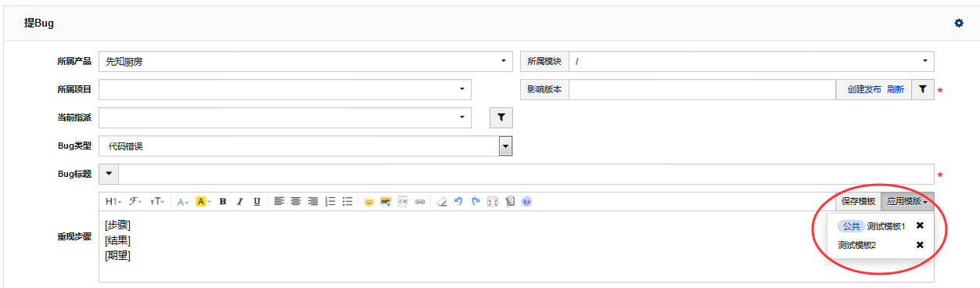Viewport: 980px width, 288px height.
Task: Open the Bug类型 select showing 代码错误
Action: point(307,146)
